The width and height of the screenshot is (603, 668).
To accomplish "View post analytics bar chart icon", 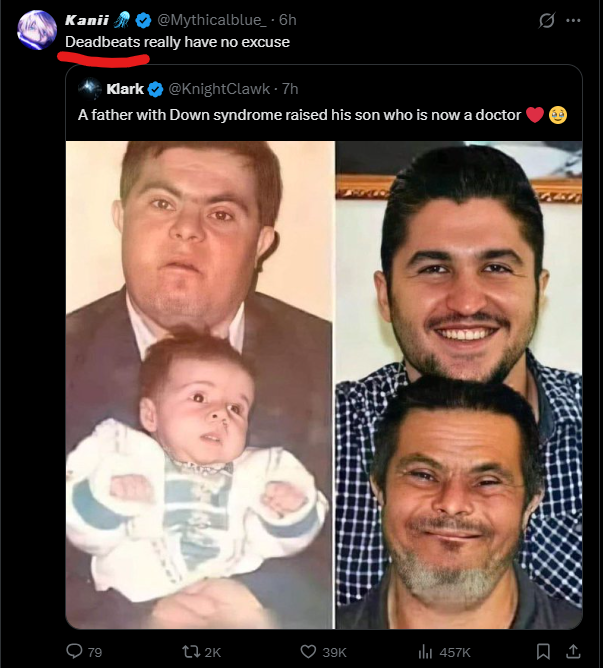I will tap(425, 651).
